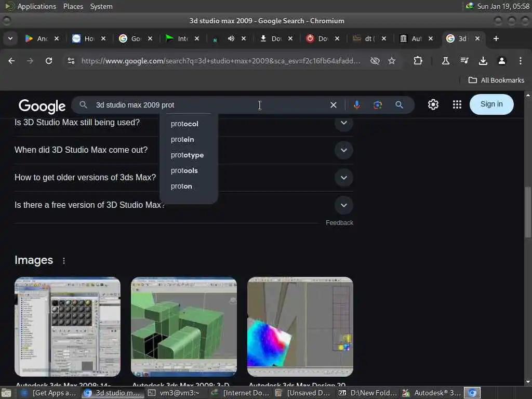Click the show desktop icon in taskbar
Viewport: 532px width, 399px height.
(6, 393)
